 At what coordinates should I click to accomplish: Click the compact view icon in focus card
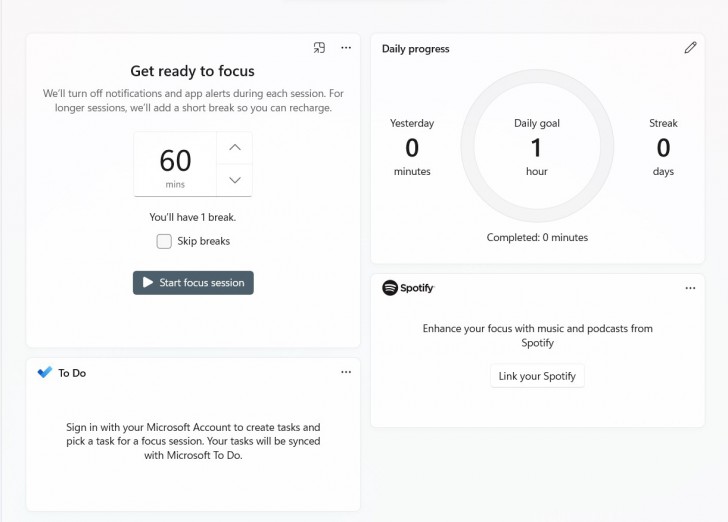click(319, 47)
